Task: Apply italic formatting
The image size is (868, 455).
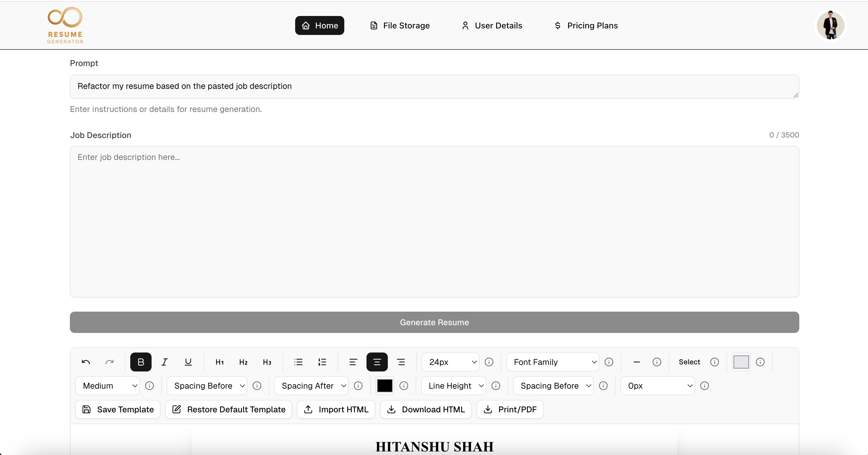Action: 165,362
